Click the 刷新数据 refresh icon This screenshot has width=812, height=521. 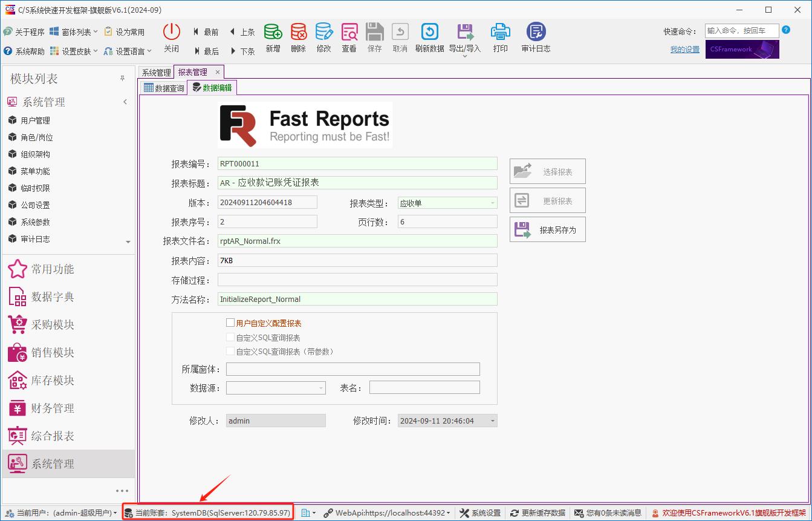[x=429, y=32]
